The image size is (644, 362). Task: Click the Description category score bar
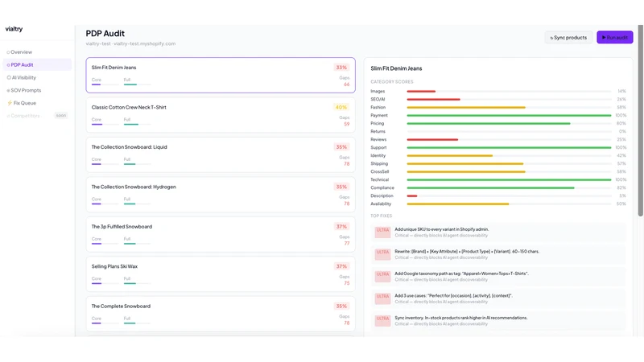[x=509, y=195]
